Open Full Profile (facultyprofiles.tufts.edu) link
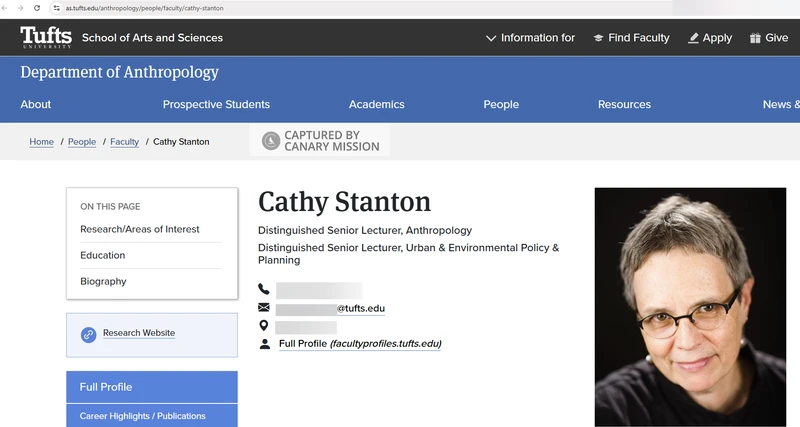The width and height of the screenshot is (800, 427). (x=360, y=344)
